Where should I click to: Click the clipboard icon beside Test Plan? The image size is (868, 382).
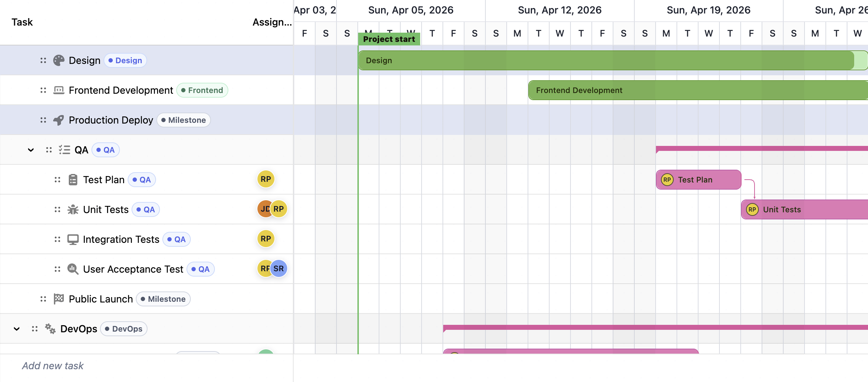tap(73, 180)
